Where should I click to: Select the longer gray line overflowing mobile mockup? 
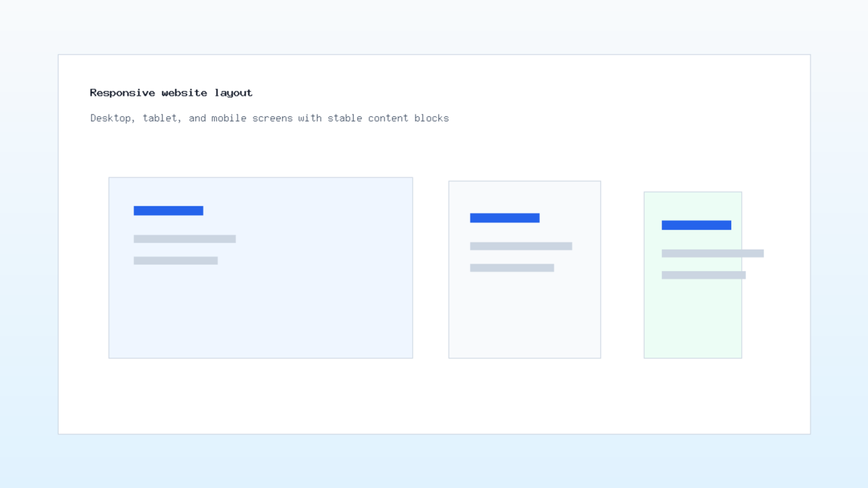pos(712,253)
